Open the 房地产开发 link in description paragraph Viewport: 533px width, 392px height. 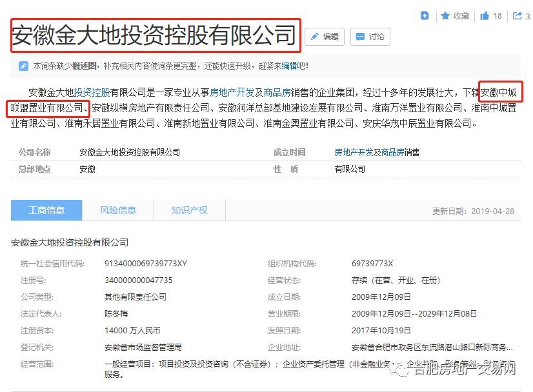tap(232, 92)
